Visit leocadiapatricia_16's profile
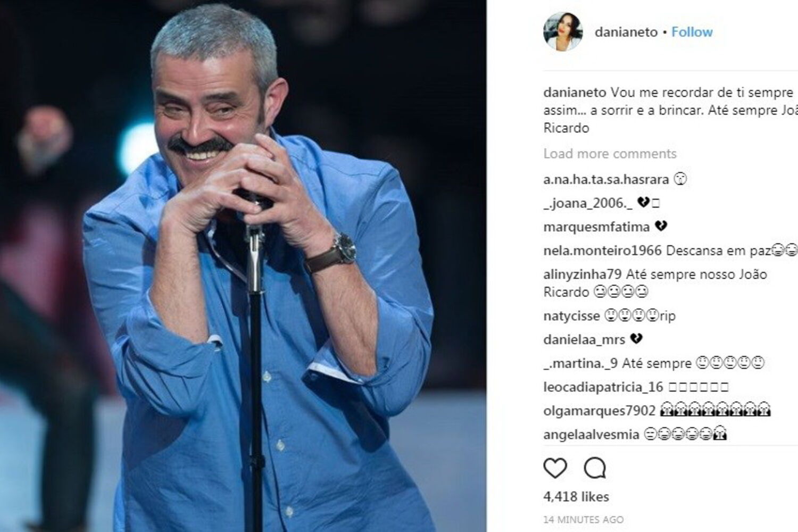 coord(603,387)
